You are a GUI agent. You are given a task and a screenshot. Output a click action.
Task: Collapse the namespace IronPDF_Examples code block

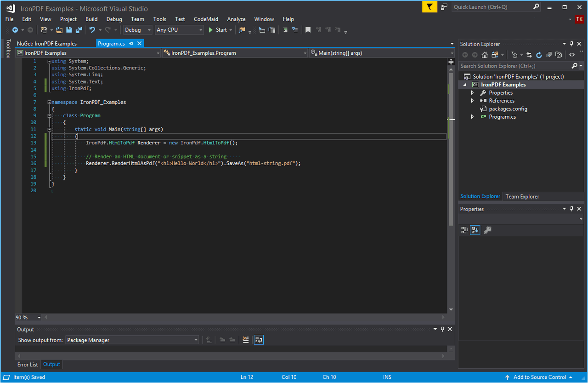pos(49,102)
